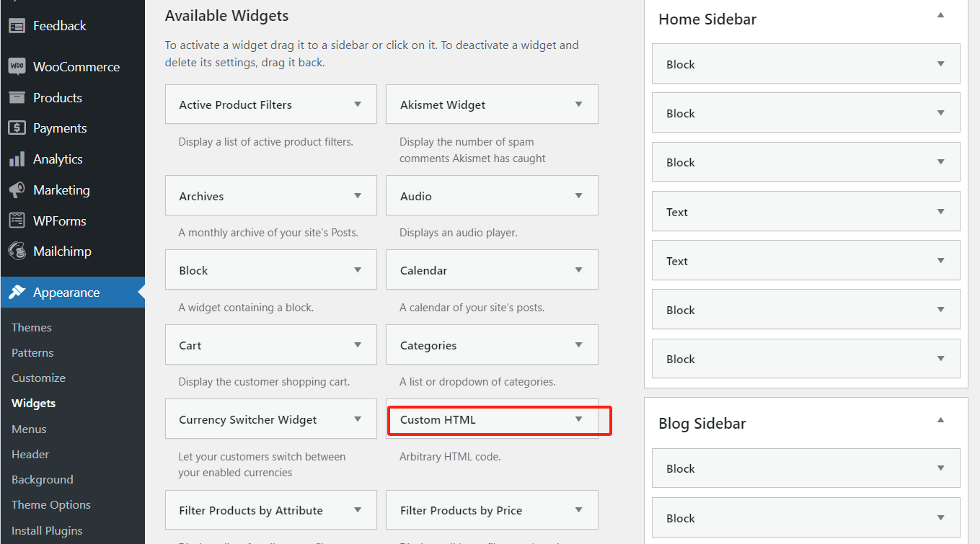Open Appearance via the brush icon

(16, 293)
